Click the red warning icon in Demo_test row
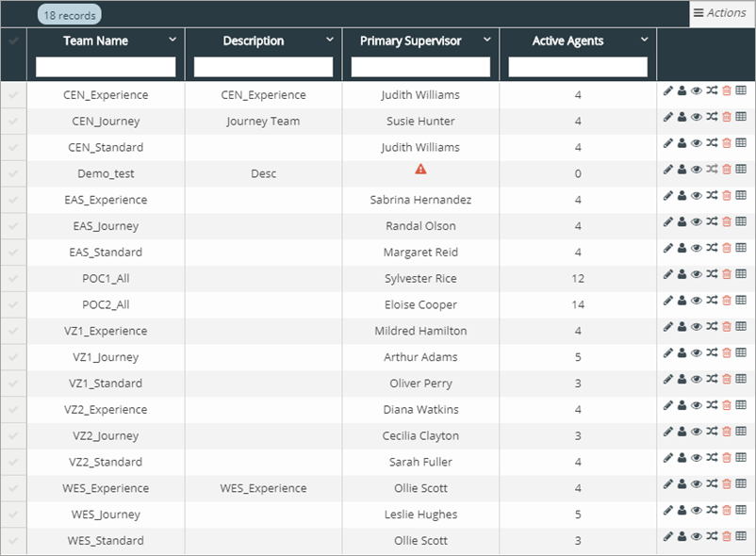 click(420, 169)
